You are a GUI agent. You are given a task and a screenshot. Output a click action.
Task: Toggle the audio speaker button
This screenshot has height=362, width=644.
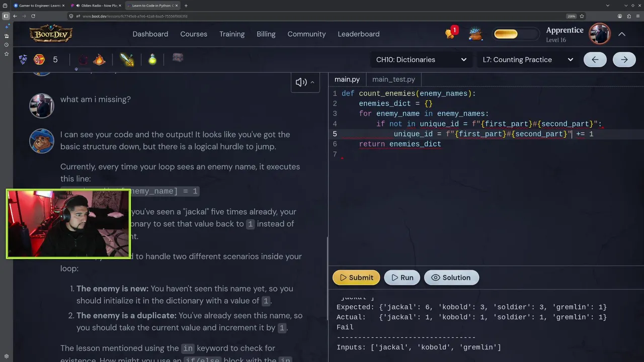point(305,82)
